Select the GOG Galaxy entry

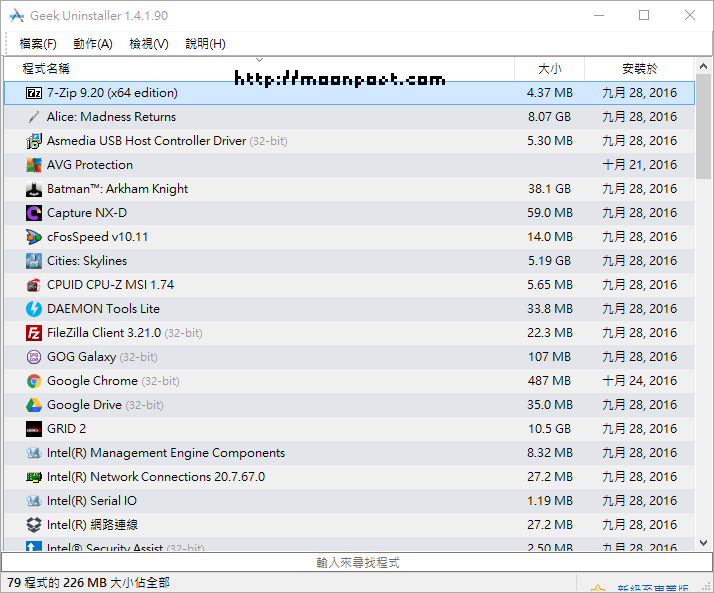click(350, 357)
